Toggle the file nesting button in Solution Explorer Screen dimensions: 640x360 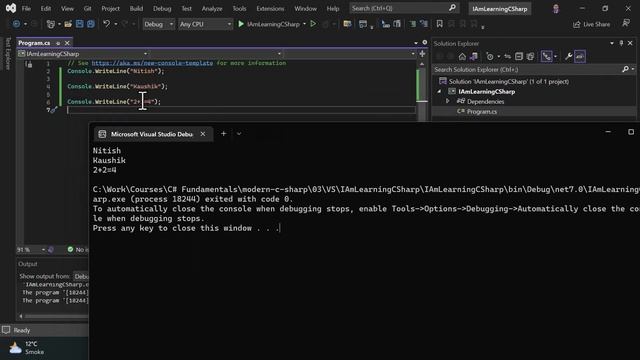tap(546, 56)
